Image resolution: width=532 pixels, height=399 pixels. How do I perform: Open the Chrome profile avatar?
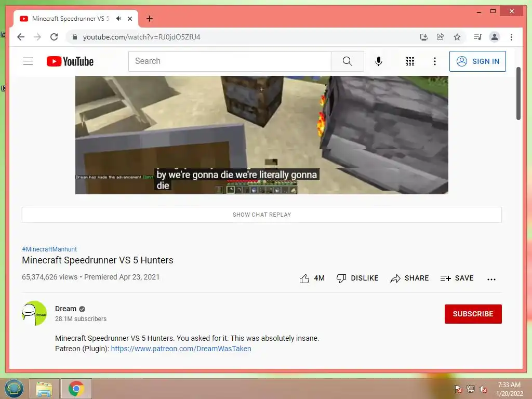click(x=495, y=37)
